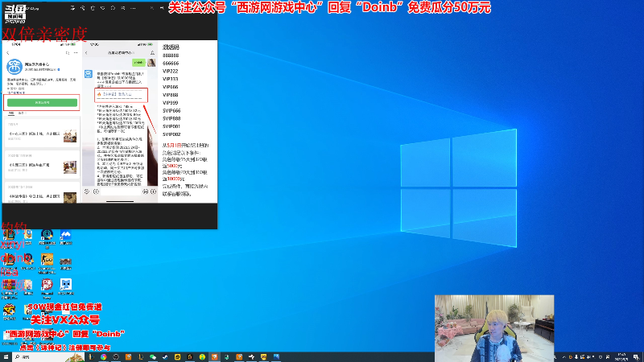Open the dark G-letter taskbar icon
The image size is (644, 362).
(190, 357)
